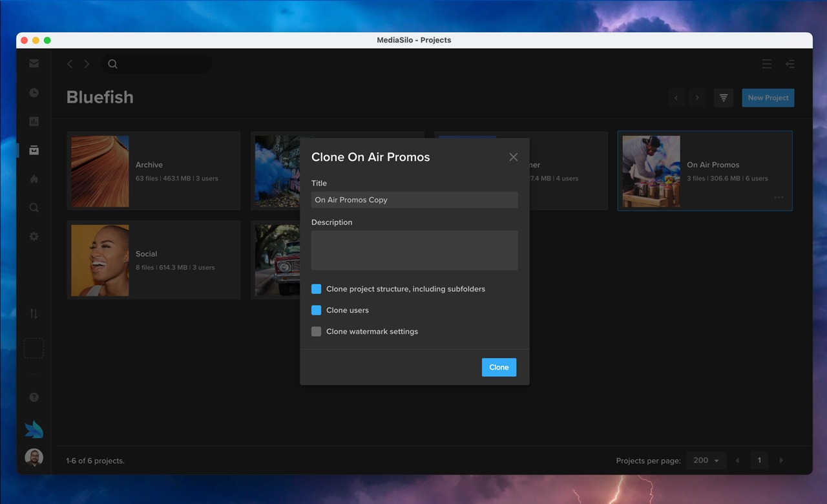
Task: Click the search magnifier in top bar
Action: click(112, 64)
